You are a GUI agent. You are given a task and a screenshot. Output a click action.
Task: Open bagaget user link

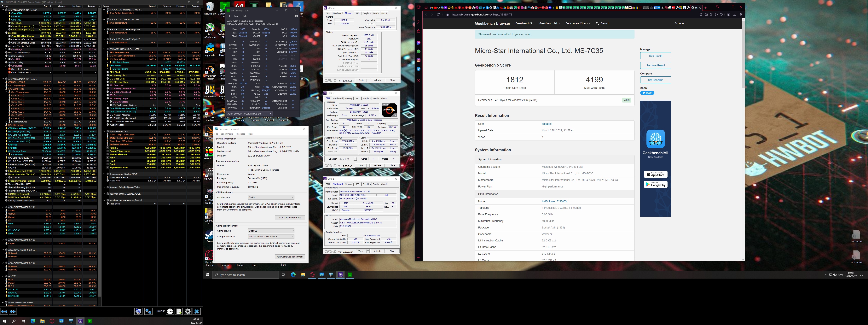pos(547,124)
